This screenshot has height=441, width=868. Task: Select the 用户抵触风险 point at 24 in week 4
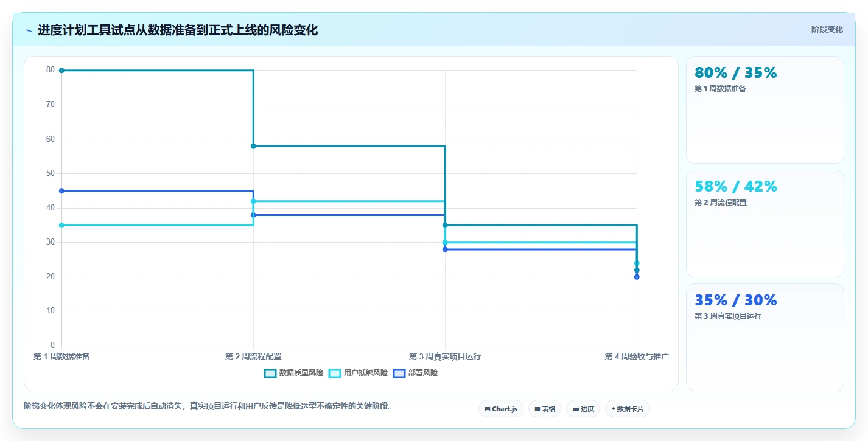637,263
